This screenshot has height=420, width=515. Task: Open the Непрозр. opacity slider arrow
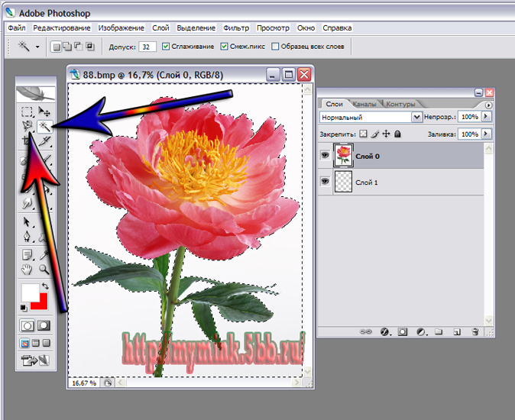[487, 117]
